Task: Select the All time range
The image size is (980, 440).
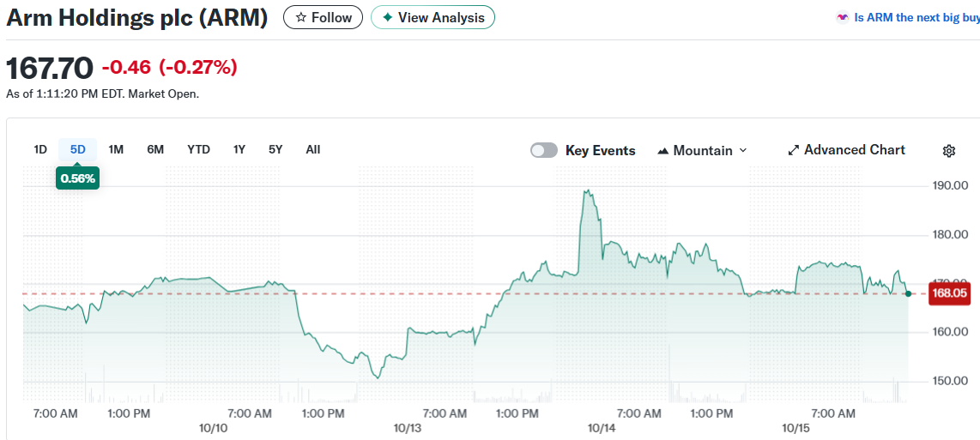Action: click(313, 149)
